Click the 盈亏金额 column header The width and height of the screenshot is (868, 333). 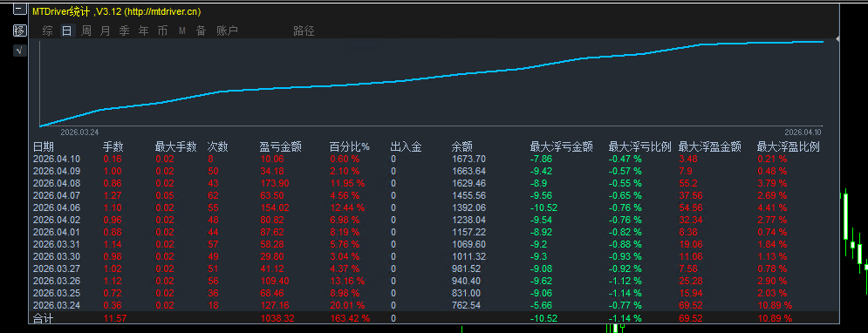coord(281,146)
